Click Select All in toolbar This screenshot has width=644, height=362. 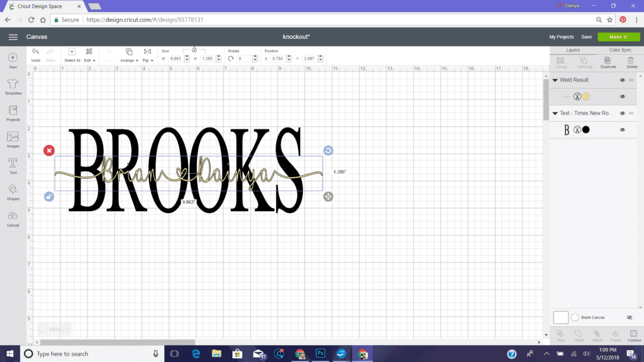[72, 55]
